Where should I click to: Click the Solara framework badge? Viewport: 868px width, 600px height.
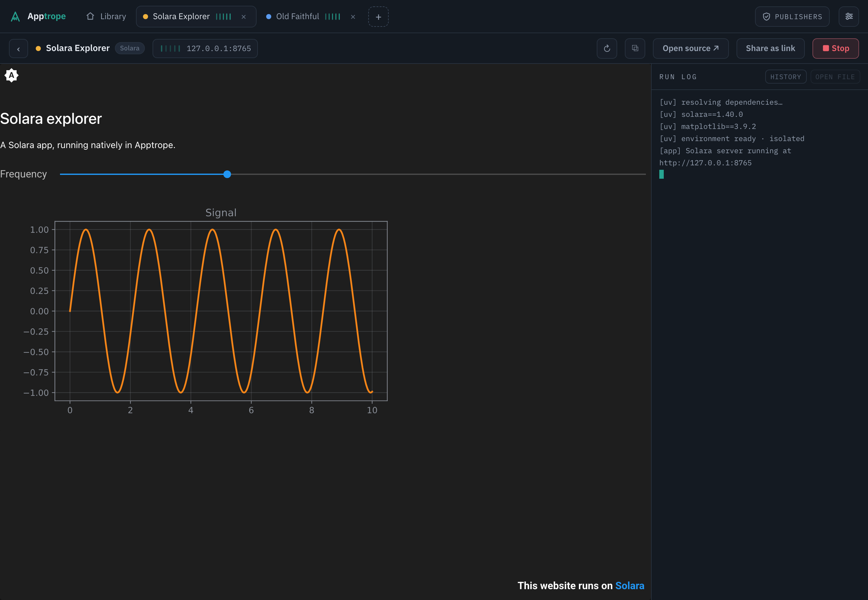coord(130,48)
